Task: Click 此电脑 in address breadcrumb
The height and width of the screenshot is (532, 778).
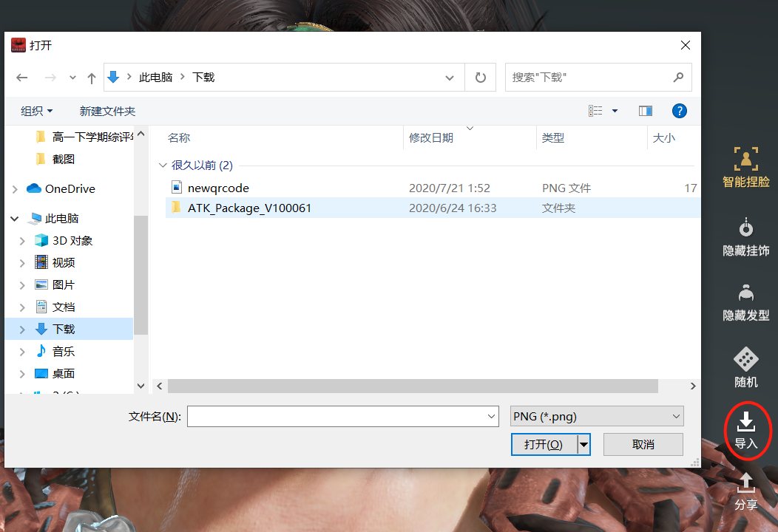Action: pos(155,78)
